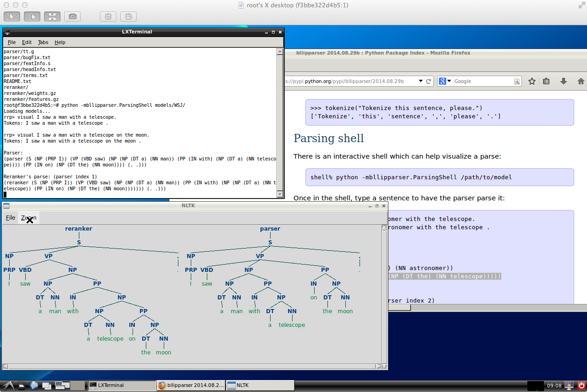Click the S node under parser

(x=270, y=242)
